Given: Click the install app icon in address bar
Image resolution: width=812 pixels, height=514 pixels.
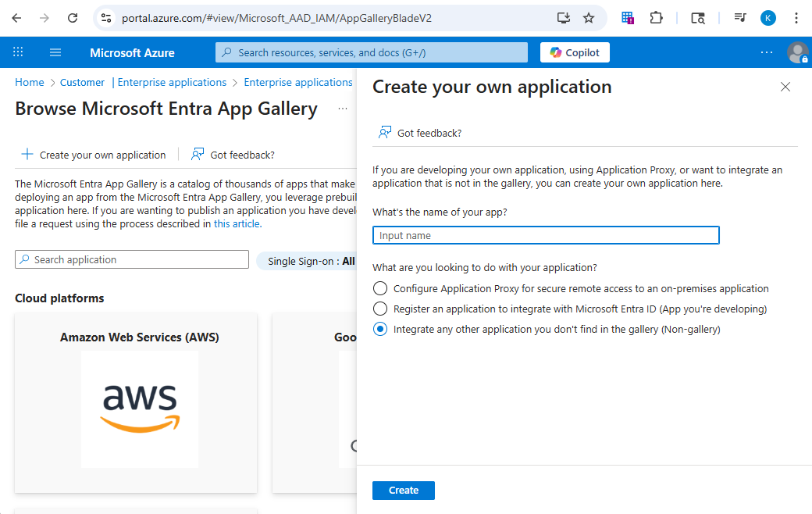Looking at the screenshot, I should pos(564,18).
